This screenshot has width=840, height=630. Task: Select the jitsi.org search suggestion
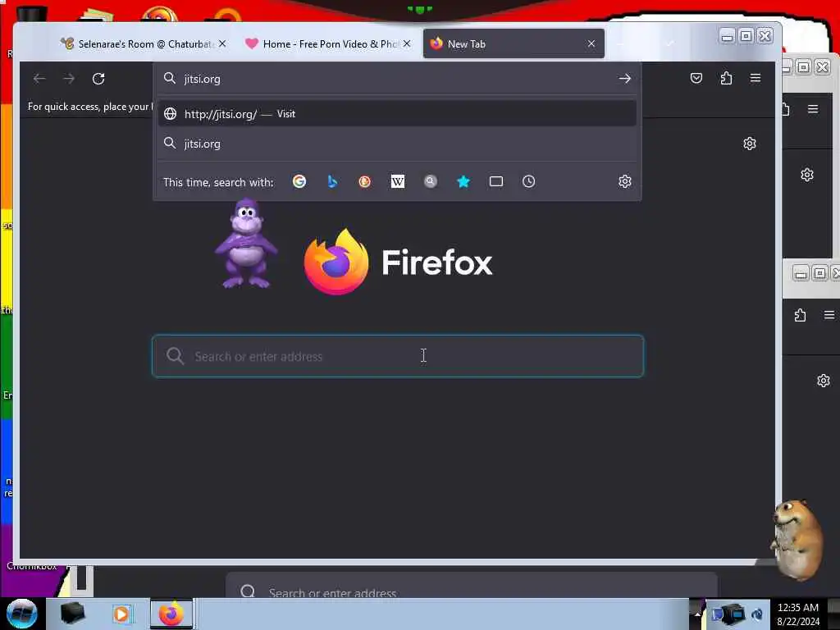pos(398,144)
